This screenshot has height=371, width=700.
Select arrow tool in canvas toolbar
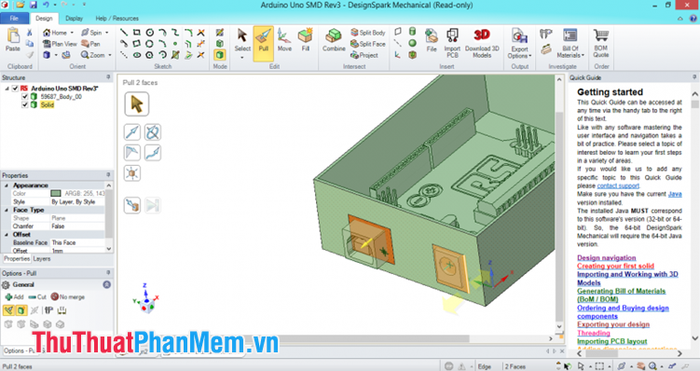click(137, 104)
